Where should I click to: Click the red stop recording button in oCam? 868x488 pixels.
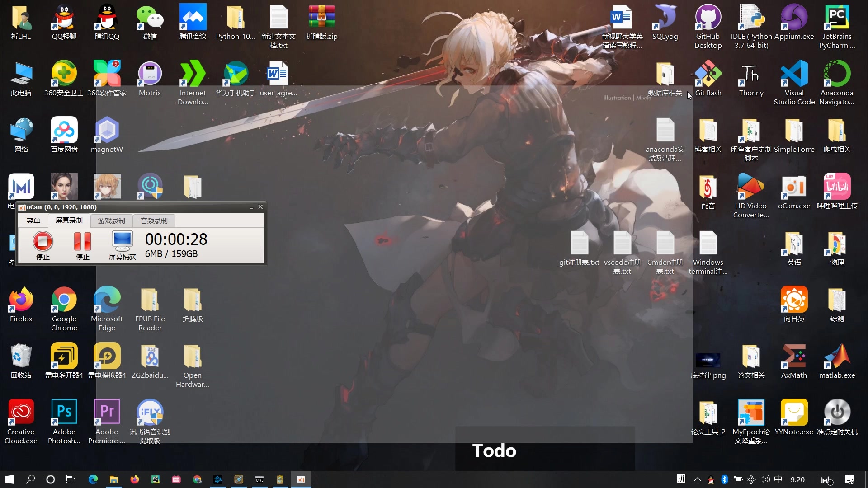[43, 241]
